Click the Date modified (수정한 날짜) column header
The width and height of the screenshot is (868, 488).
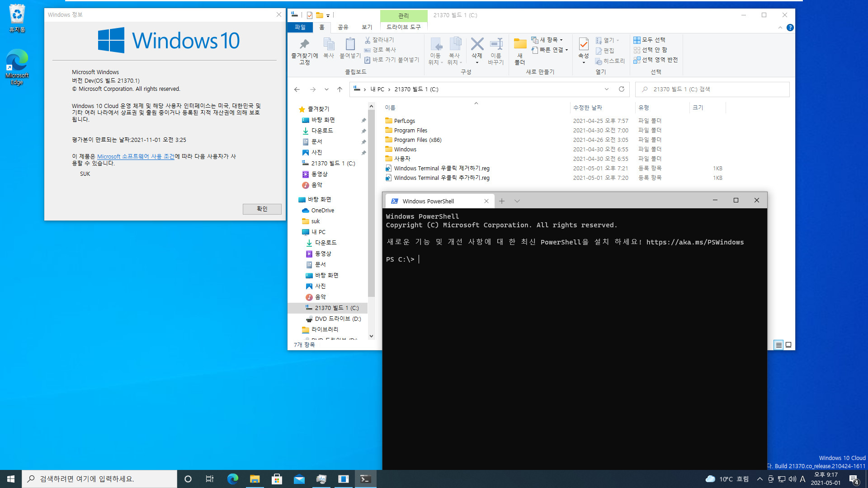pos(602,108)
